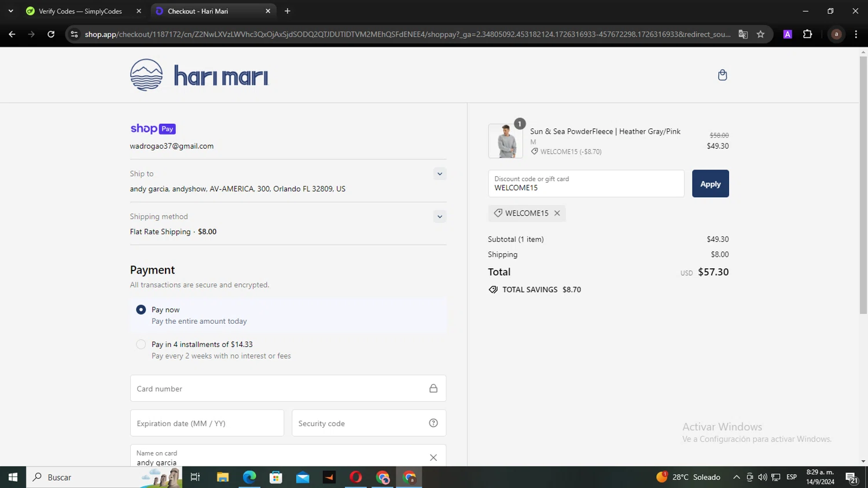Screen dimensions: 868x488
Task: Click the Expiration date field
Action: coord(207,423)
